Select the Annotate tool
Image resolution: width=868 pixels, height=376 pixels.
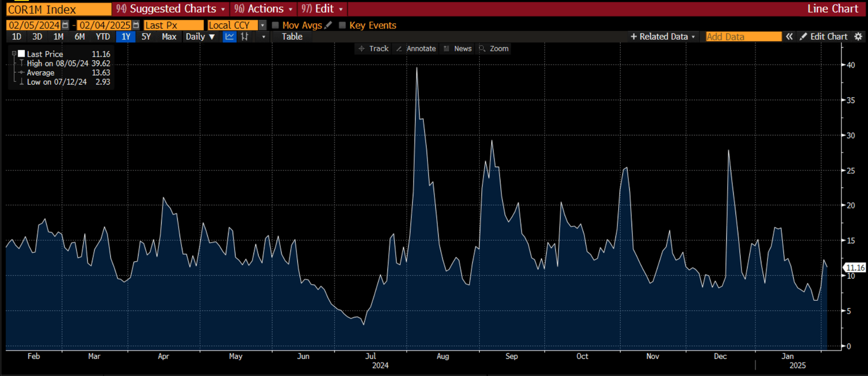click(416, 49)
